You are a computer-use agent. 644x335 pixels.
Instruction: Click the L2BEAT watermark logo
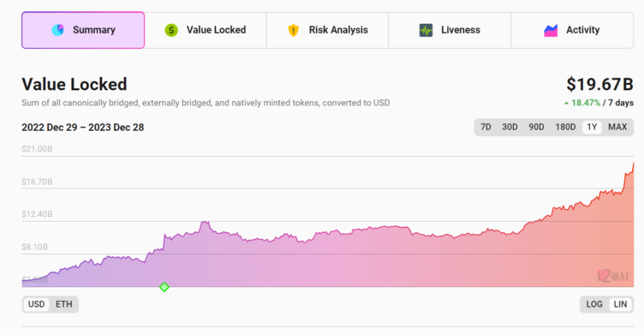click(613, 276)
